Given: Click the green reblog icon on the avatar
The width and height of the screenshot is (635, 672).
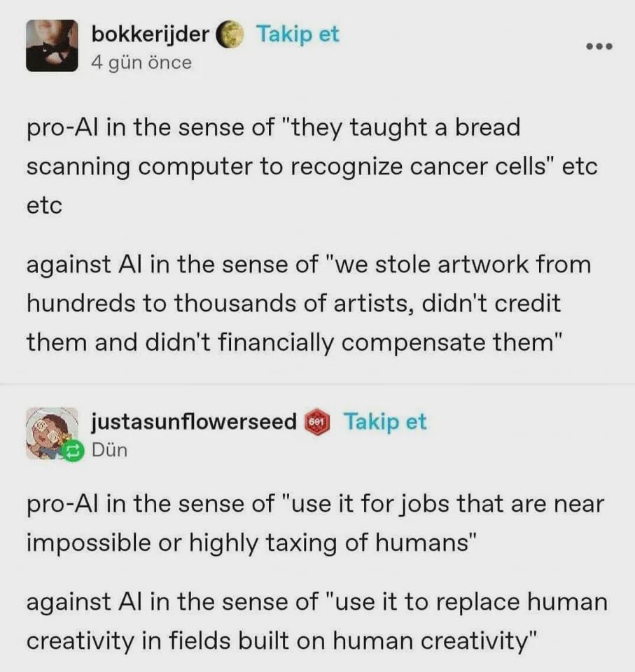Looking at the screenshot, I should coord(72,450).
